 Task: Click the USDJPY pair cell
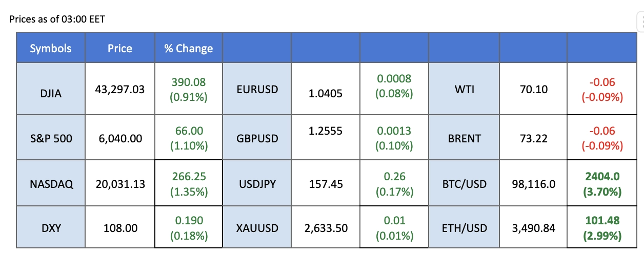tap(257, 184)
